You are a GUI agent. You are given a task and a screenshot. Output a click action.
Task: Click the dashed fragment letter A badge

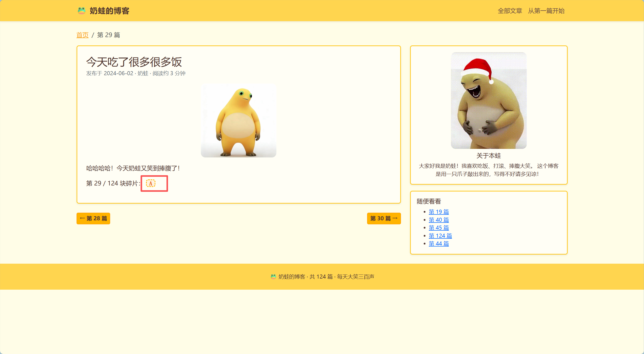(151, 183)
